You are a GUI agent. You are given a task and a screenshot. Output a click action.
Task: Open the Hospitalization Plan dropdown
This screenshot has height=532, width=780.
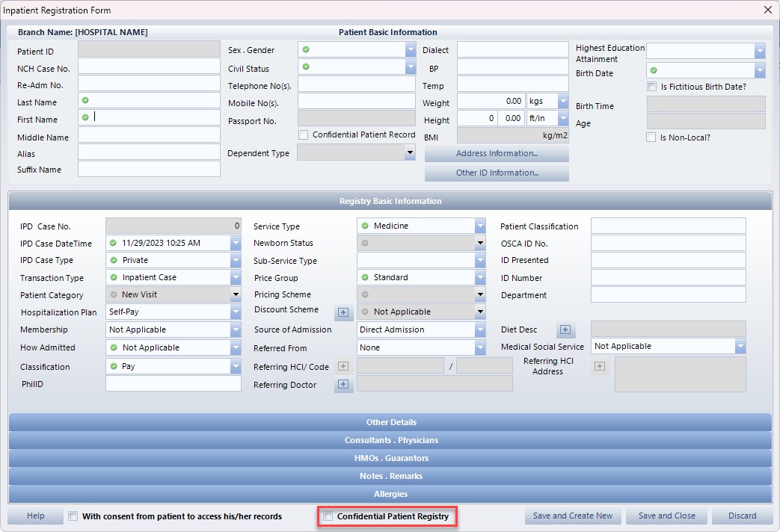(236, 312)
